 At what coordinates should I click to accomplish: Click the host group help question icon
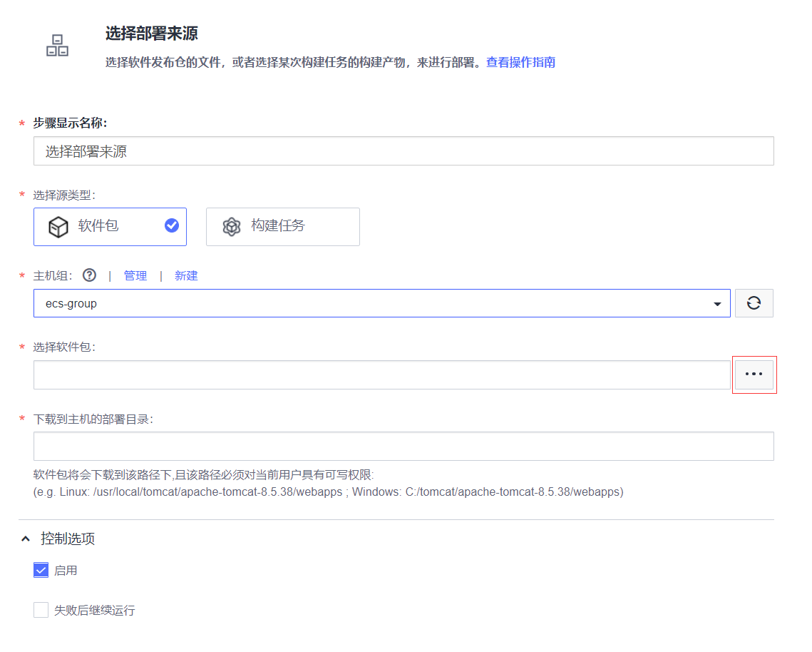89,275
